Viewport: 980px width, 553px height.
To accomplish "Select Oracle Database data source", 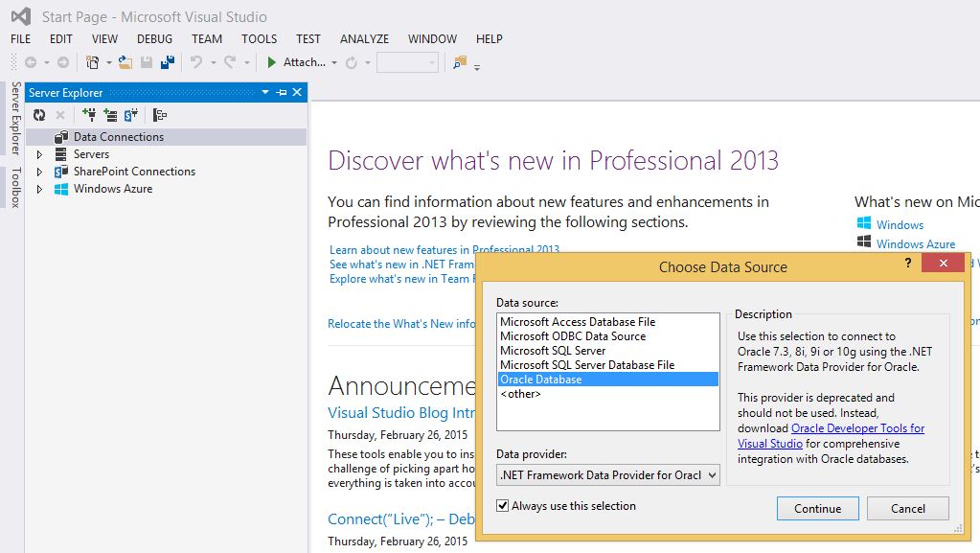I will click(x=607, y=380).
